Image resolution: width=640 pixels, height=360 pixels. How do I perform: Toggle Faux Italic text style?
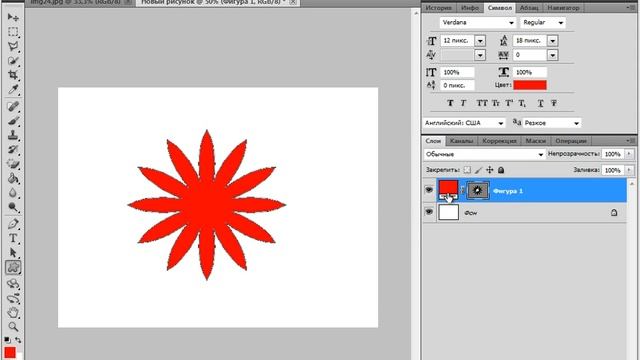tap(463, 103)
